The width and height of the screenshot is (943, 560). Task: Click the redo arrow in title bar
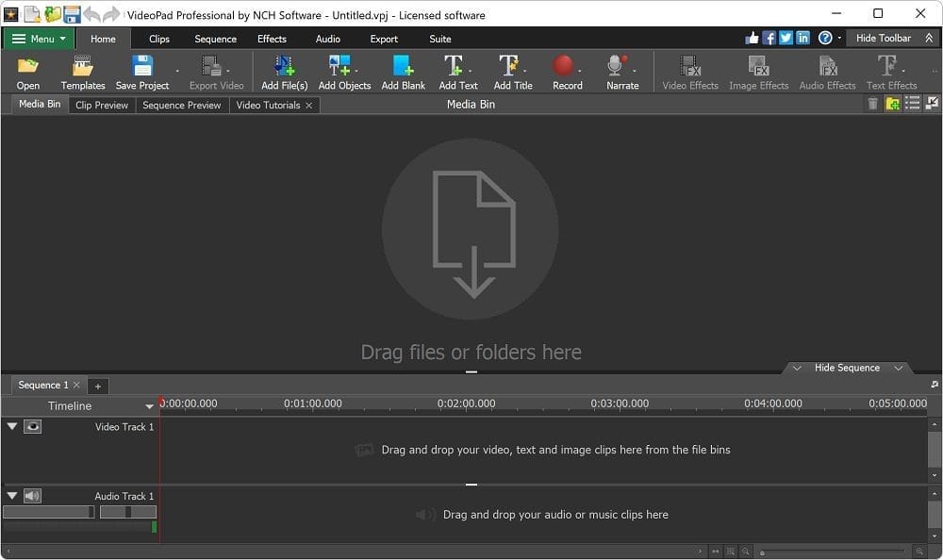(x=111, y=14)
